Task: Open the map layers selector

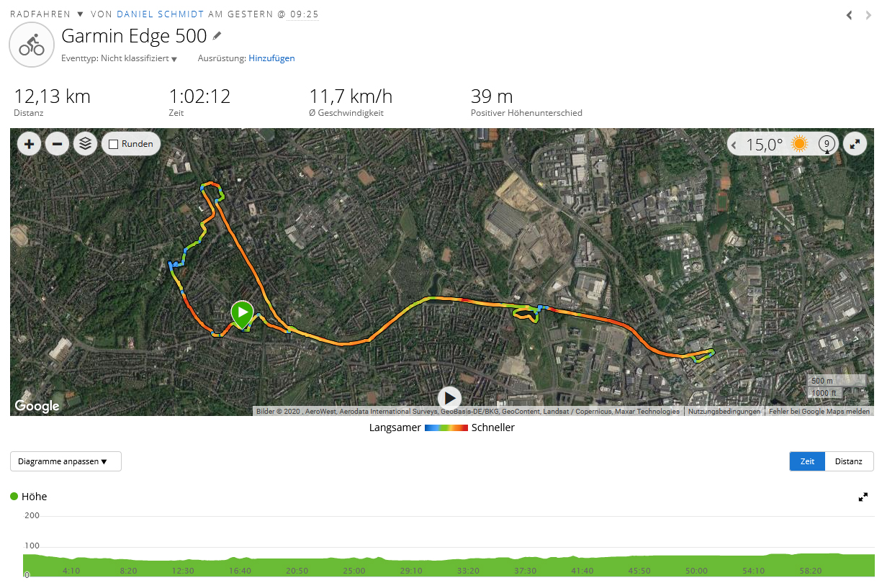Action: coord(85,144)
